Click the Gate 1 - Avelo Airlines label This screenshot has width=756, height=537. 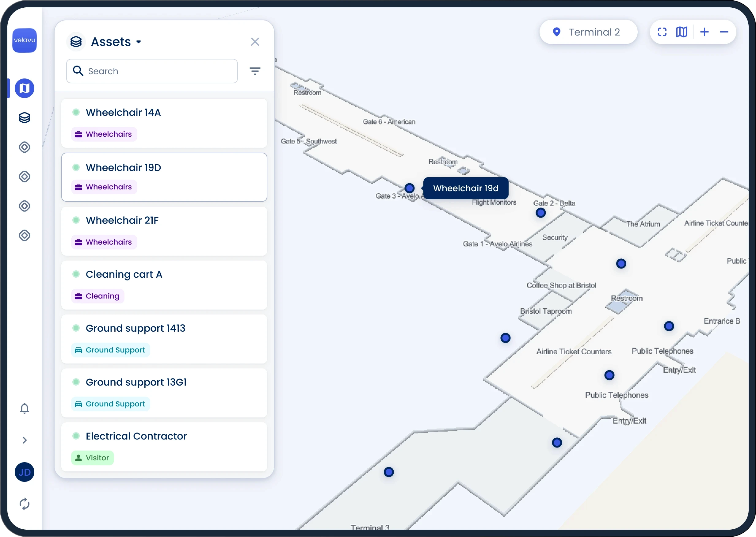pyautogui.click(x=497, y=244)
